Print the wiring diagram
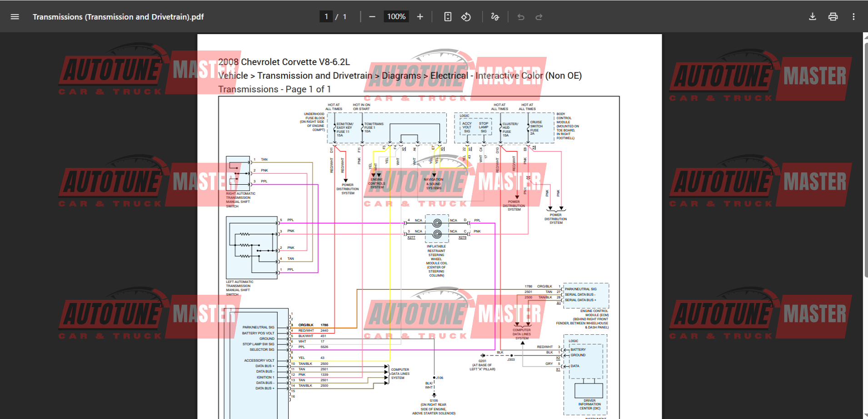Screen dimensions: 868x419 click(x=833, y=16)
